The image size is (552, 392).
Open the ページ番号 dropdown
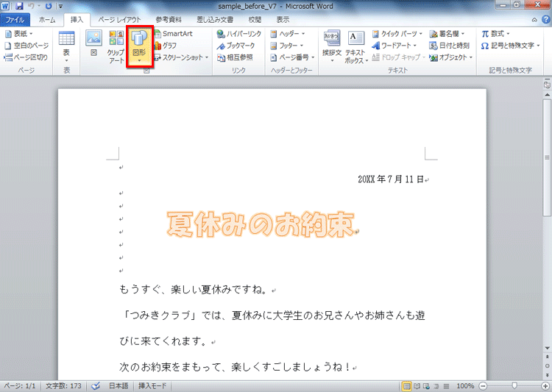292,57
